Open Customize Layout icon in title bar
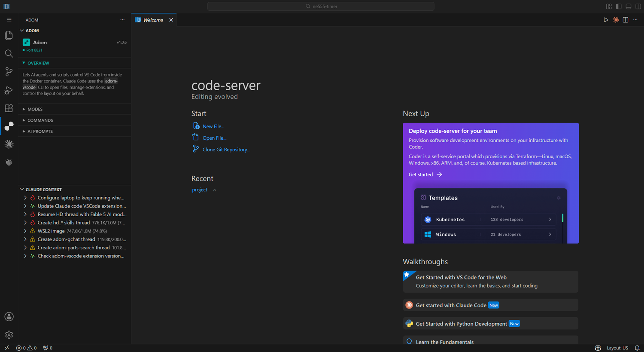Viewport: 644px width, 352px height. point(609,6)
